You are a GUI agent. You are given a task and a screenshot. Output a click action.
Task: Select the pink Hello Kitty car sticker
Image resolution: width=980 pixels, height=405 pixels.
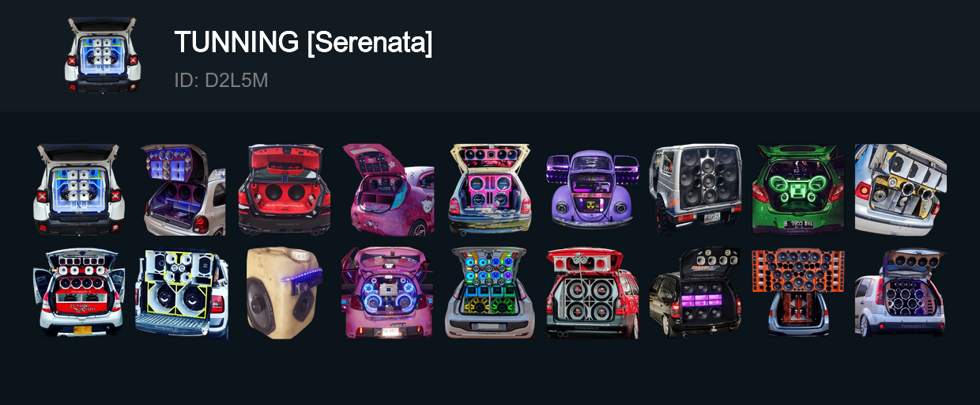coord(387,190)
